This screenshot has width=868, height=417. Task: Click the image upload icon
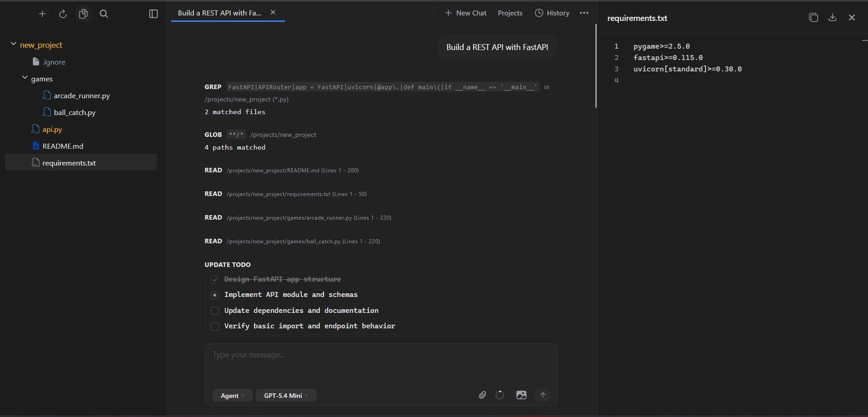pos(521,395)
